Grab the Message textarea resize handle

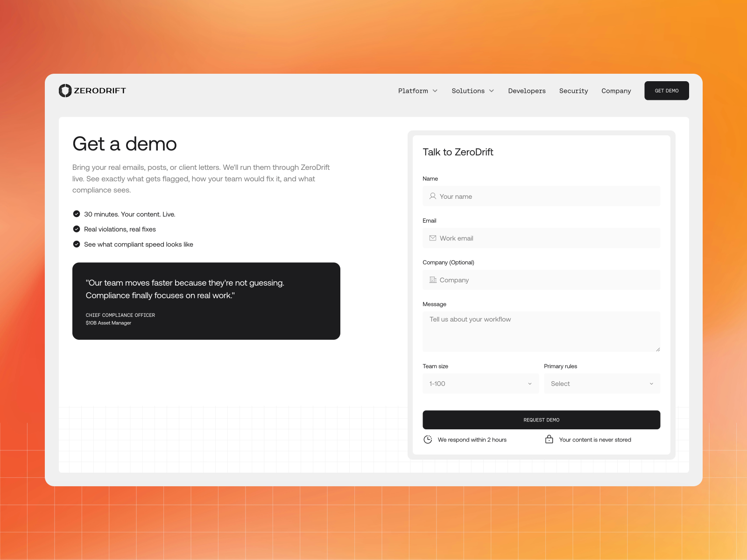[x=658, y=350]
